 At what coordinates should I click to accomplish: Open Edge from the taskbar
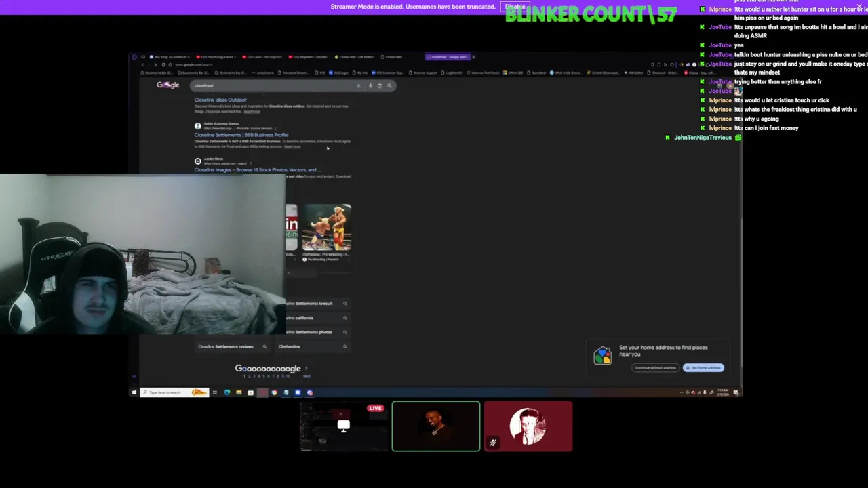click(x=227, y=392)
